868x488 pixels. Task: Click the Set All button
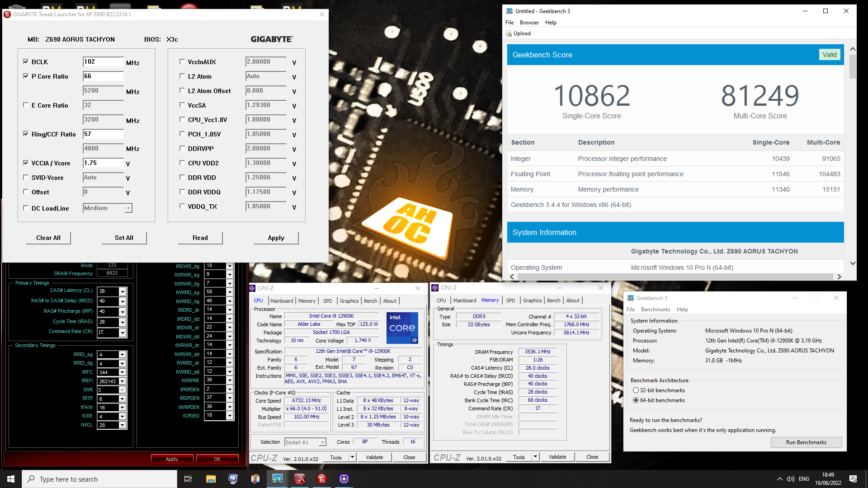[x=124, y=238]
